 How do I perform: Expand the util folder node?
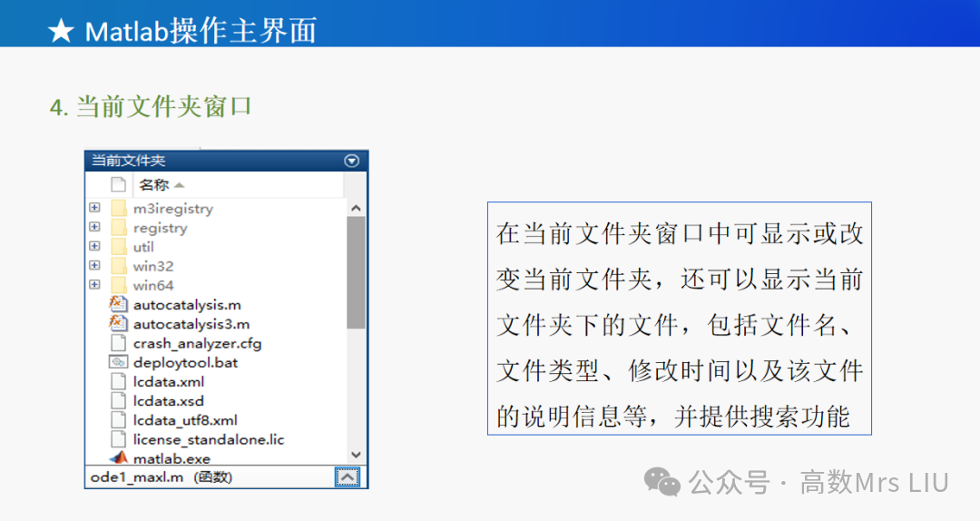(94, 246)
